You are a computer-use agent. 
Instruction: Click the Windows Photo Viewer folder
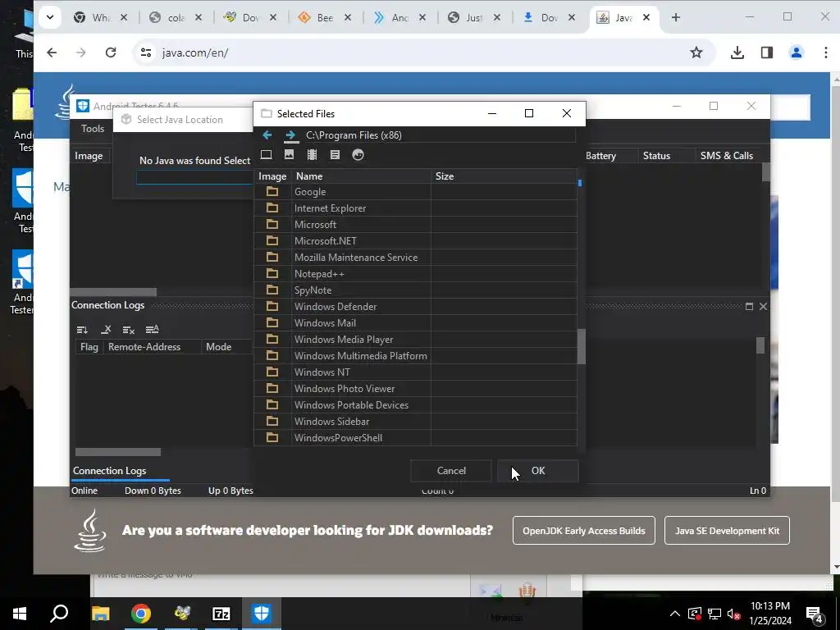[415, 388]
